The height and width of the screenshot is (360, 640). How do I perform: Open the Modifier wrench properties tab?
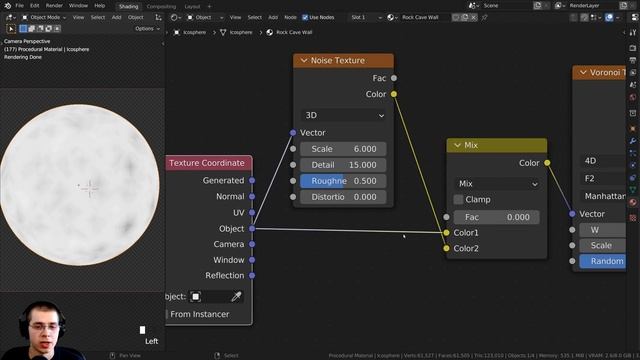pyautogui.click(x=633, y=141)
